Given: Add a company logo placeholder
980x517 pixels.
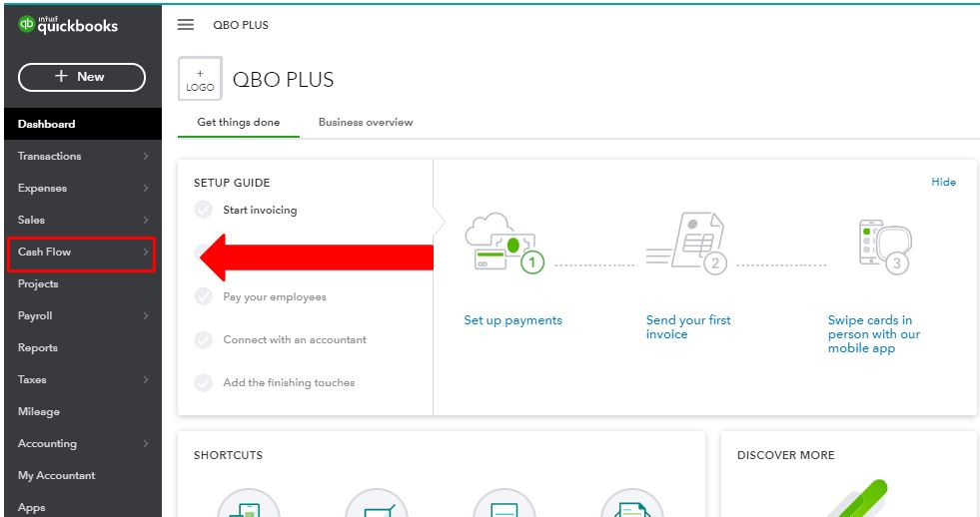Looking at the screenshot, I should point(200,79).
